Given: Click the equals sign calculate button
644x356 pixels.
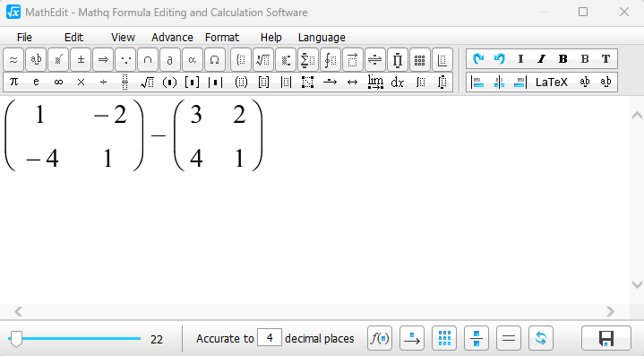Looking at the screenshot, I should pyautogui.click(x=509, y=338).
